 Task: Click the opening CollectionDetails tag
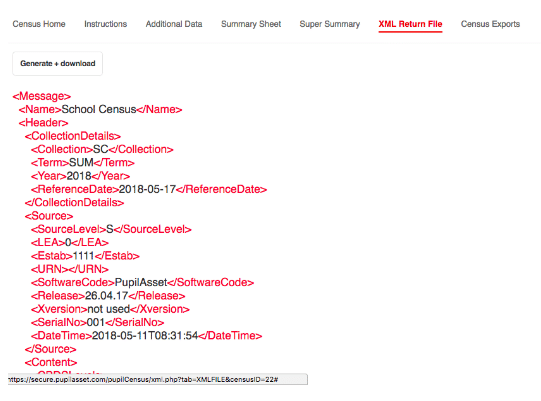pyautogui.click(x=73, y=136)
